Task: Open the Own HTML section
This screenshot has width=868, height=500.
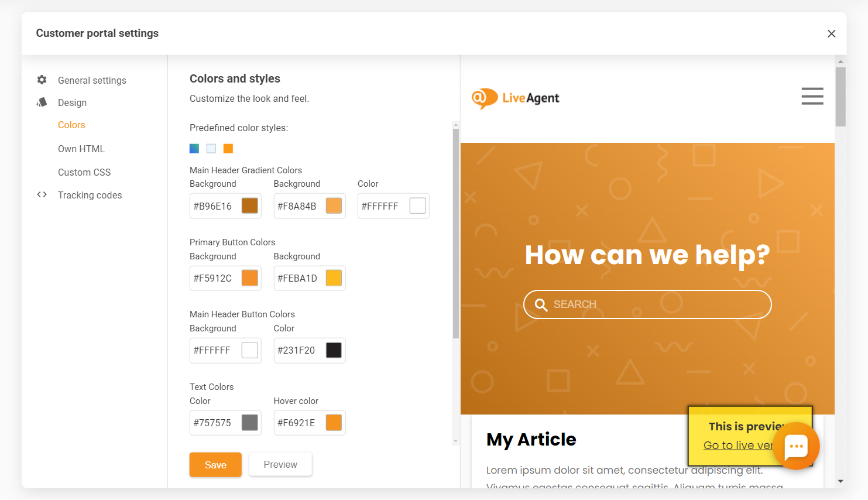Action: pos(81,149)
